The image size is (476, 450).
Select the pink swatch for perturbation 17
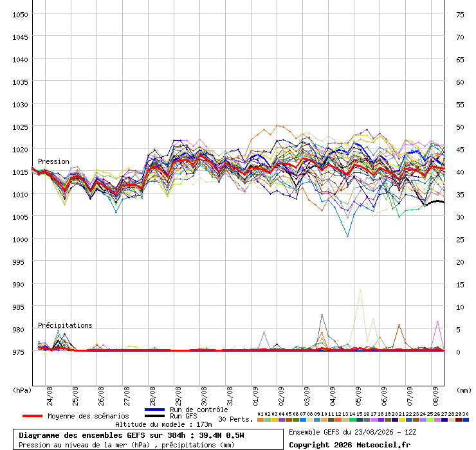[373, 420]
